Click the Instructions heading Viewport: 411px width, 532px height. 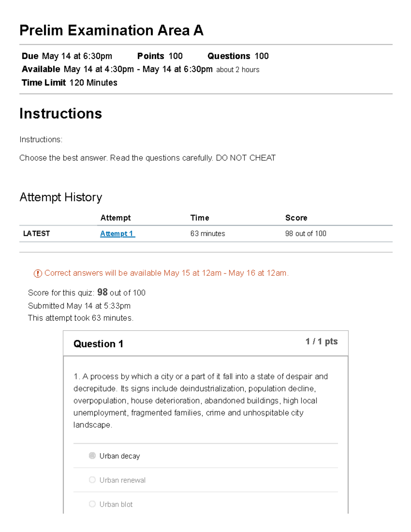(x=61, y=113)
